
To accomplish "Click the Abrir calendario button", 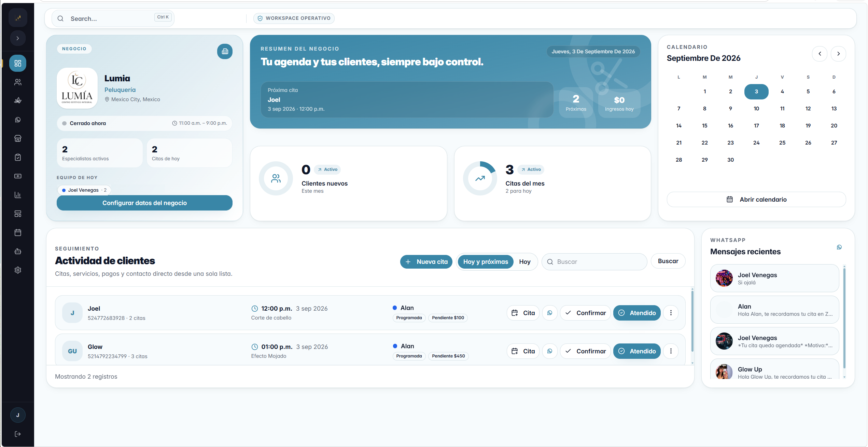I will [756, 199].
